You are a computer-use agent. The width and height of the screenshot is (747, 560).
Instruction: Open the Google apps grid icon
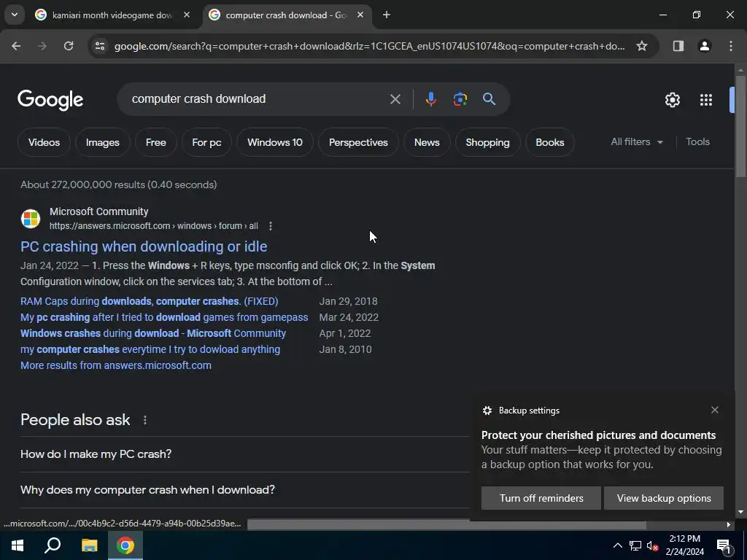click(x=706, y=99)
